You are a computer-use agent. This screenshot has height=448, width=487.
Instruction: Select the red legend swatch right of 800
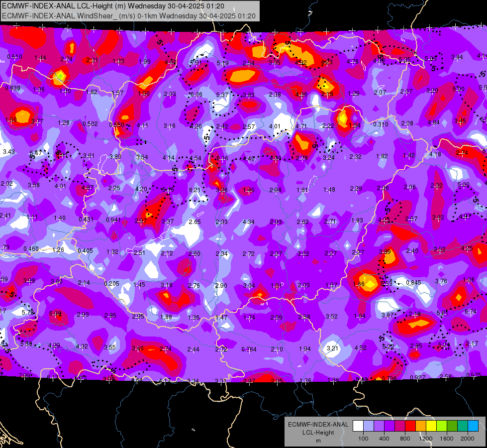pos(410,426)
